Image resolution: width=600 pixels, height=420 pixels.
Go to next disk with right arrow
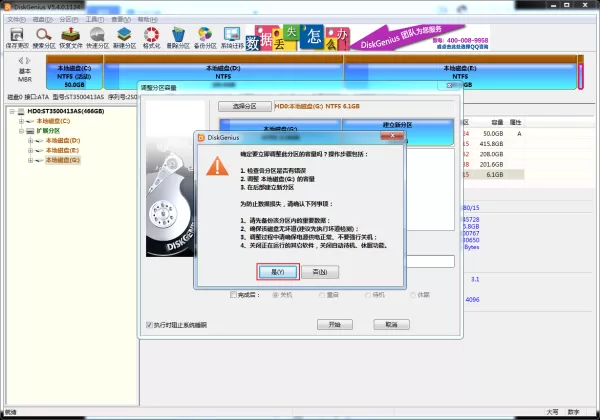pyautogui.click(x=28, y=60)
